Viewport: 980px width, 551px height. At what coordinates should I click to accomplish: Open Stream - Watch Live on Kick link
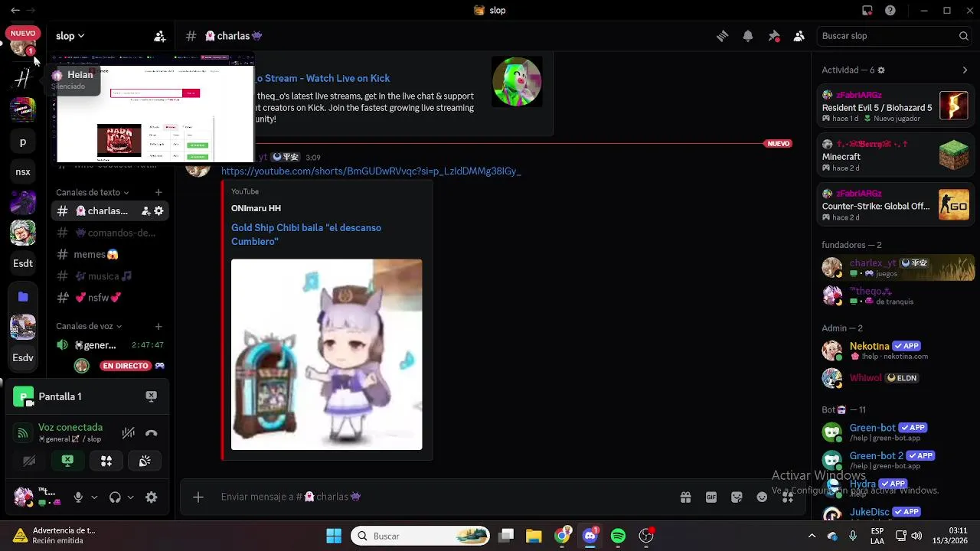click(322, 78)
